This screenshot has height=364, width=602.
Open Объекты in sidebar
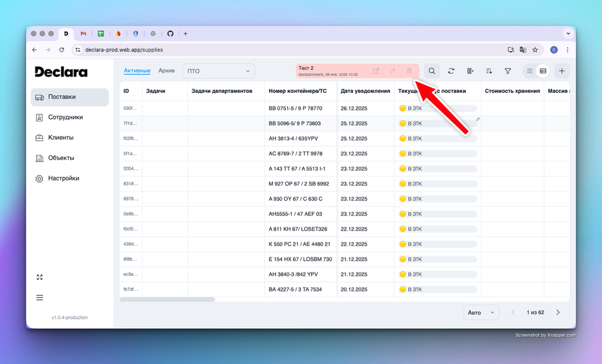pos(69,158)
